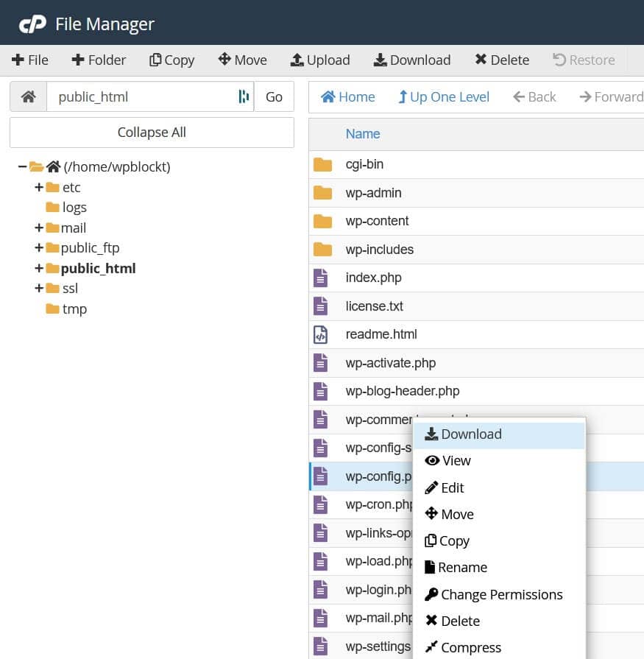This screenshot has width=644, height=659.
Task: Click the public_html path input field
Action: click(140, 96)
